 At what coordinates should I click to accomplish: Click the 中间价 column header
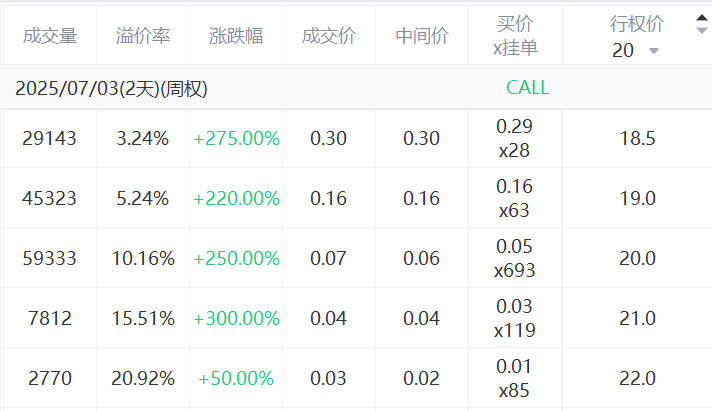(422, 35)
